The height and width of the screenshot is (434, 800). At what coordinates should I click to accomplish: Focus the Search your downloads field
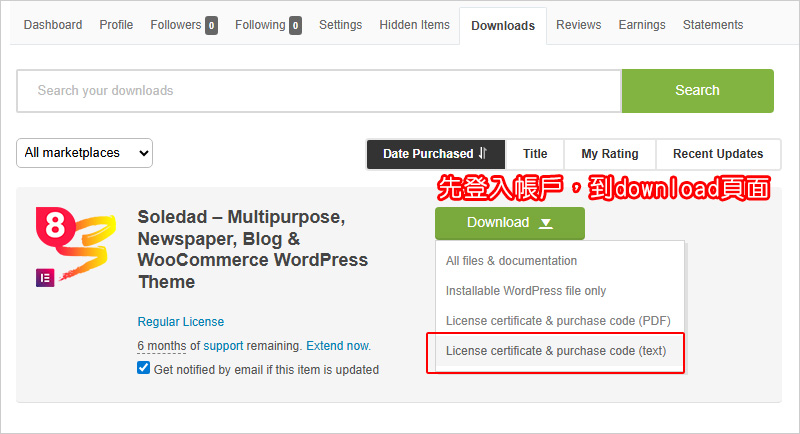(319, 90)
